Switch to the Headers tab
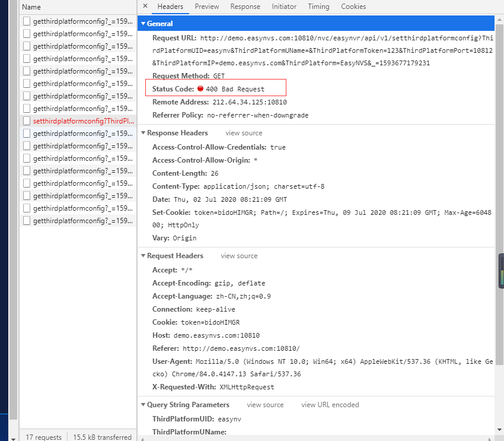 point(170,7)
